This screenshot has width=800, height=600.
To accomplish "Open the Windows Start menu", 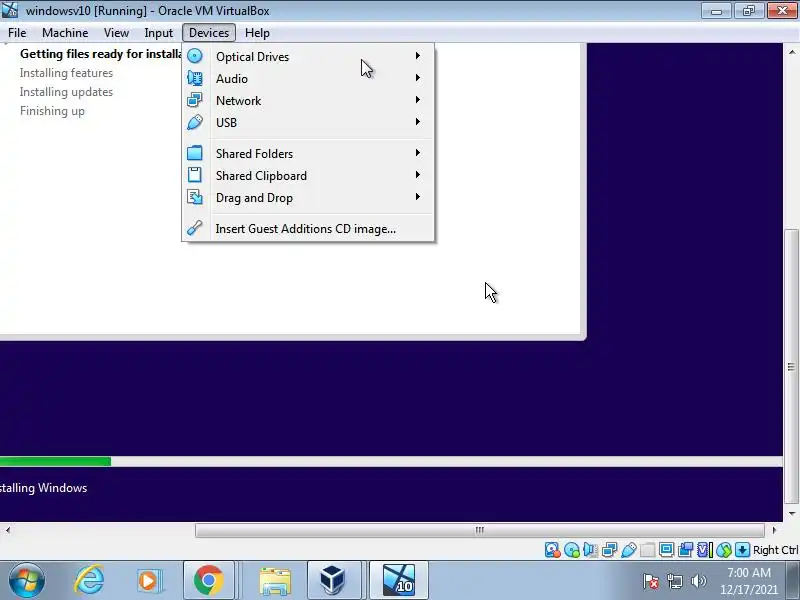I will point(26,580).
